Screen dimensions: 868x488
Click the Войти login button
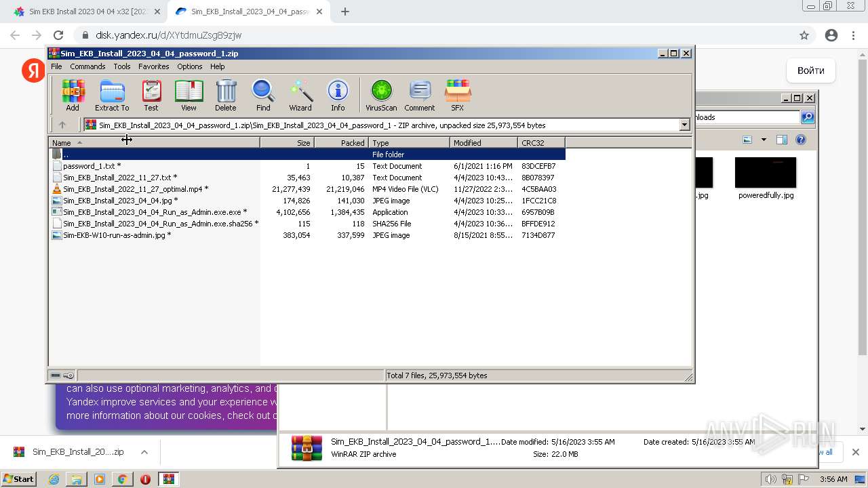[x=811, y=70]
